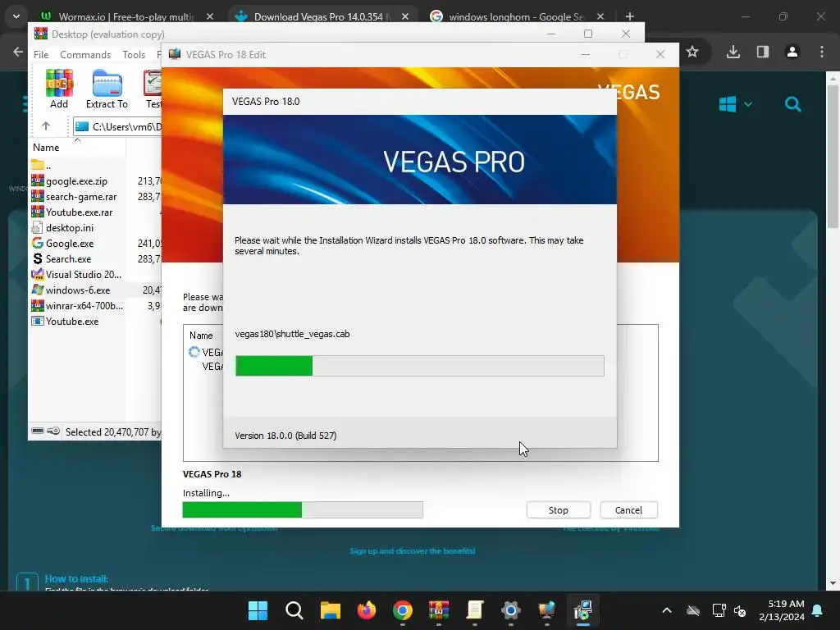Image resolution: width=840 pixels, height=630 pixels.
Task: Open clock showing 5:19 AM
Action: 782,610
